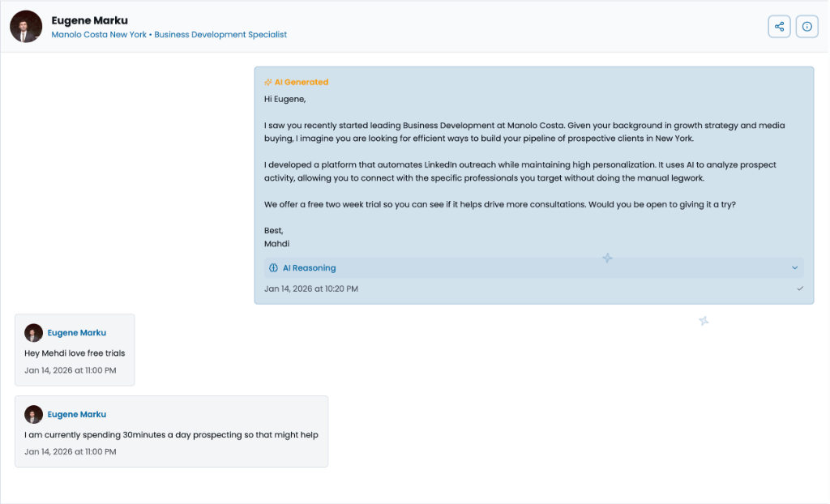Viewport: 830px width, 504px height.
Task: Click the sparkle decoration above the AI Reasoning bar
Action: click(x=607, y=257)
